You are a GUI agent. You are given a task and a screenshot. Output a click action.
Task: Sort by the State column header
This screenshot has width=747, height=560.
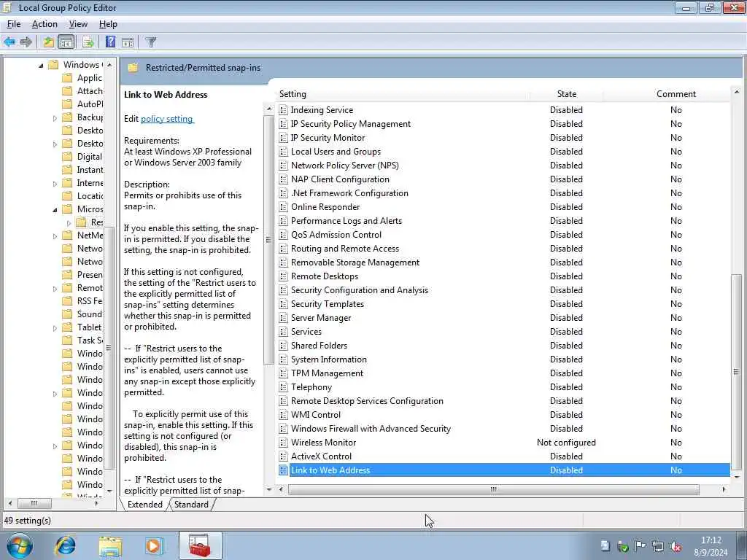tap(566, 94)
